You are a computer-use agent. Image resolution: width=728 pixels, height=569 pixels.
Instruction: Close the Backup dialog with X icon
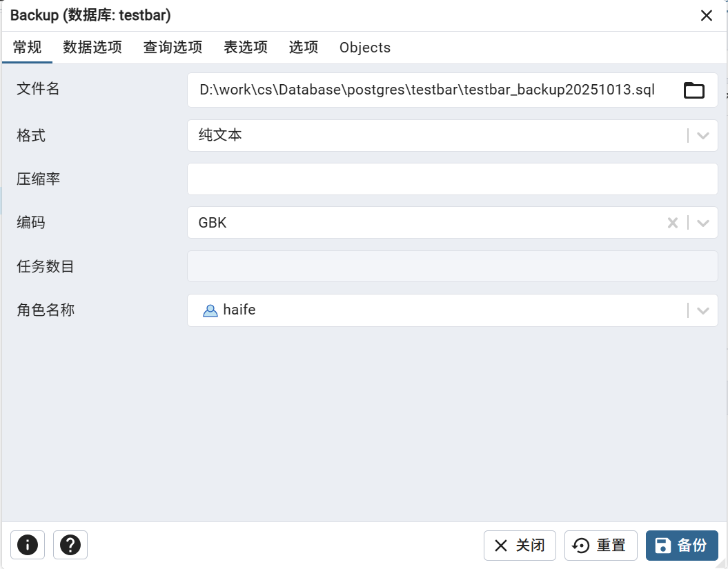coord(707,16)
